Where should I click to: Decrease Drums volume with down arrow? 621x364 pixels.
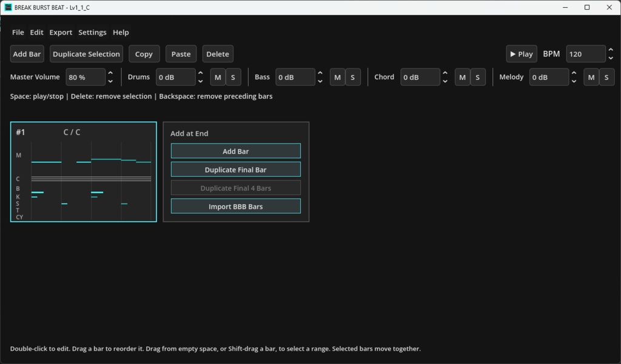point(200,82)
